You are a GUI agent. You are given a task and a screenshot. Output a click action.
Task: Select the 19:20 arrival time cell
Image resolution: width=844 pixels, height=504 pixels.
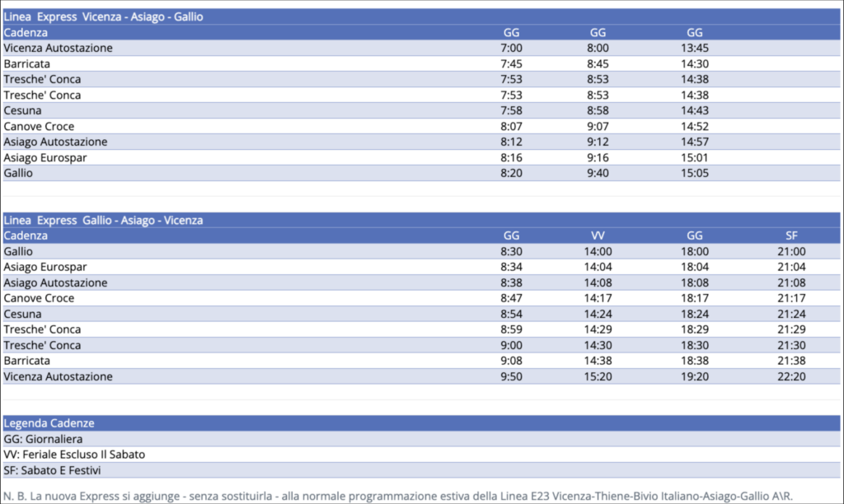click(695, 376)
